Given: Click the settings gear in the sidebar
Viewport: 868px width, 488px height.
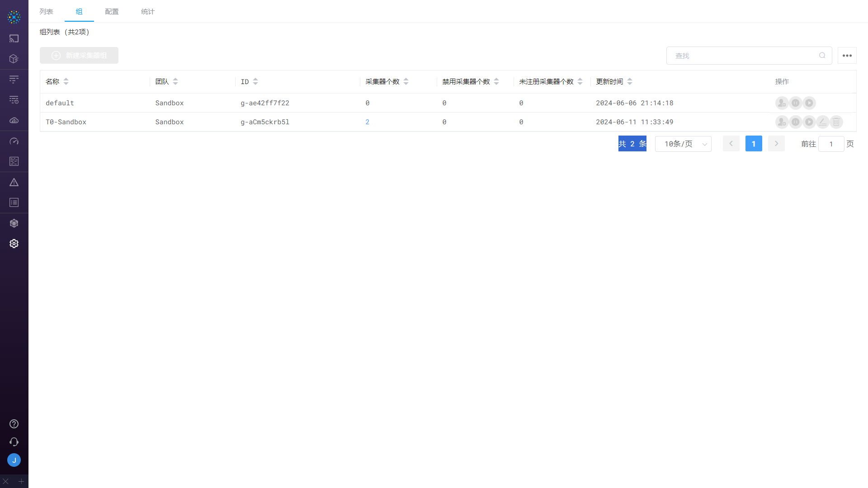Looking at the screenshot, I should coord(14,244).
